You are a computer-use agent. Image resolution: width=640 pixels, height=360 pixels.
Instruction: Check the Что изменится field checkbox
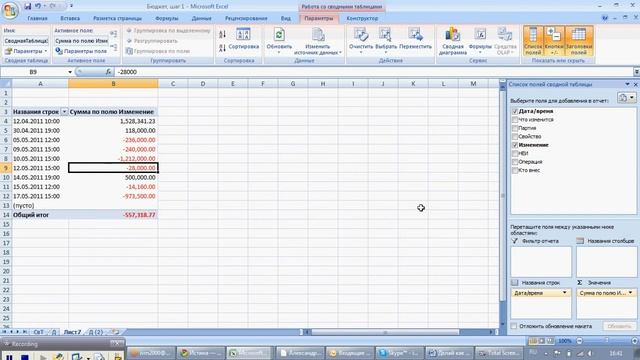pos(515,120)
